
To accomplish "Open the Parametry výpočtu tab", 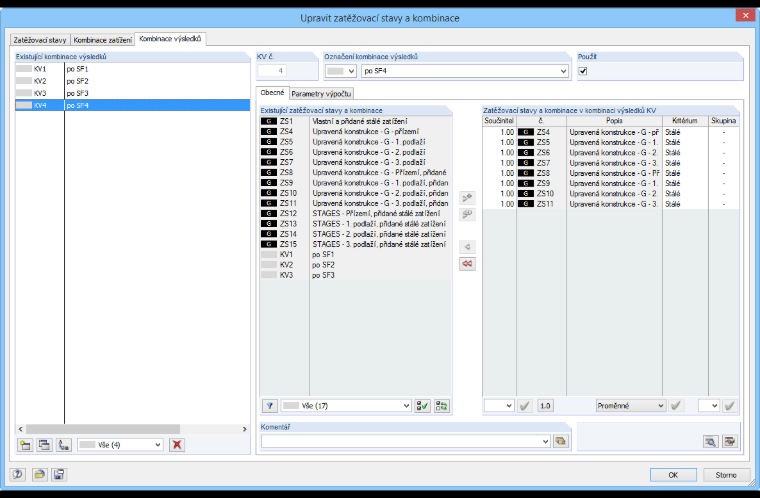I will pos(321,94).
